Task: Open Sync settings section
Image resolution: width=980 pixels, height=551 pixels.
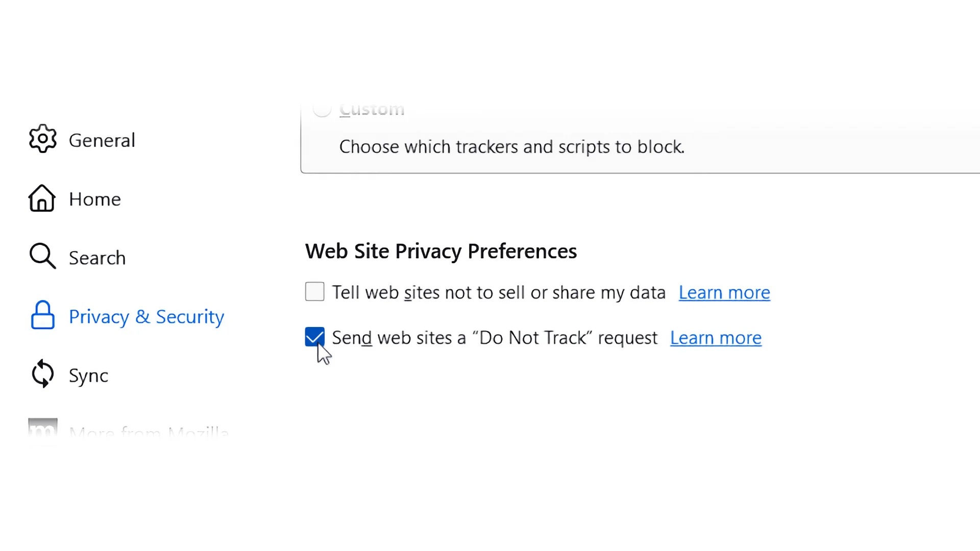Action: (x=88, y=375)
